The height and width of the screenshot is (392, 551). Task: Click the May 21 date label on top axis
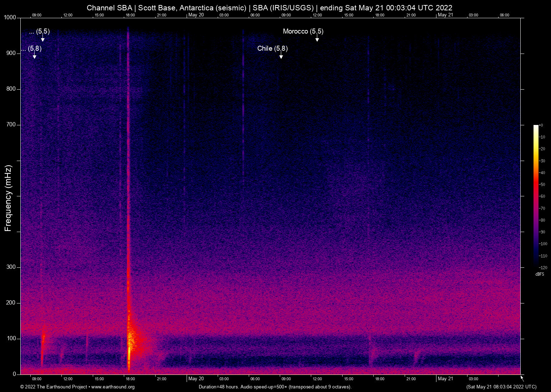click(445, 15)
